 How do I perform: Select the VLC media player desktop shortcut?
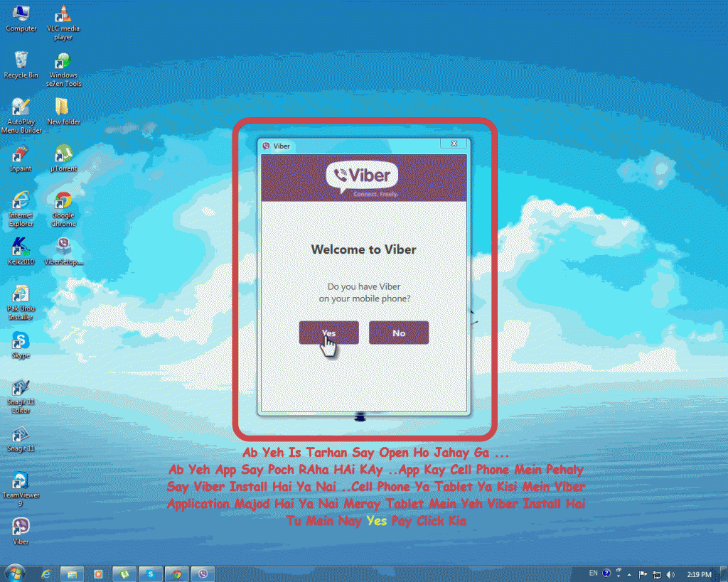click(63, 23)
